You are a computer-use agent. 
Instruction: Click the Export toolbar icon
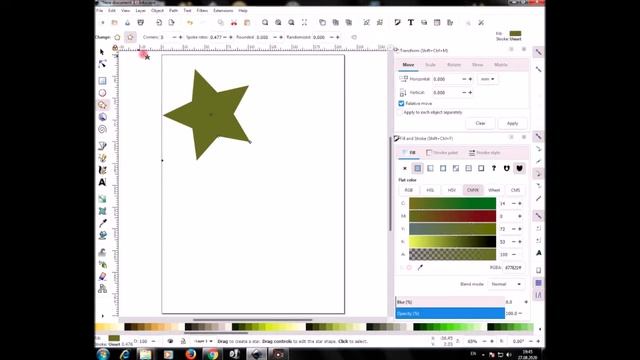click(171, 22)
